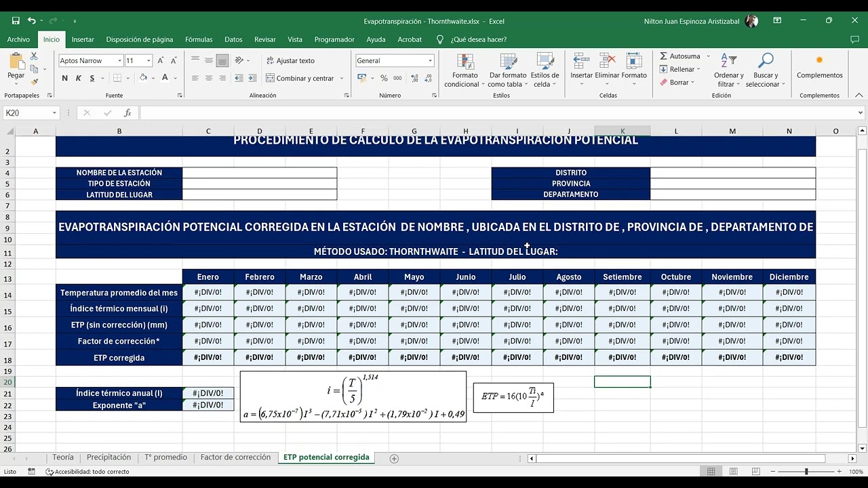Toggle bold formatting N button
This screenshot has width=868, height=488.
click(x=65, y=78)
